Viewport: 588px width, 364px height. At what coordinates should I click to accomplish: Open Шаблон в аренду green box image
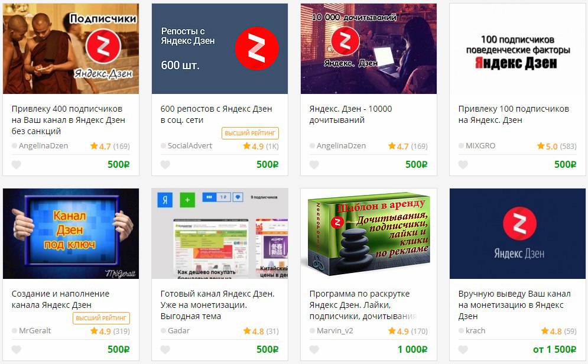coord(369,233)
